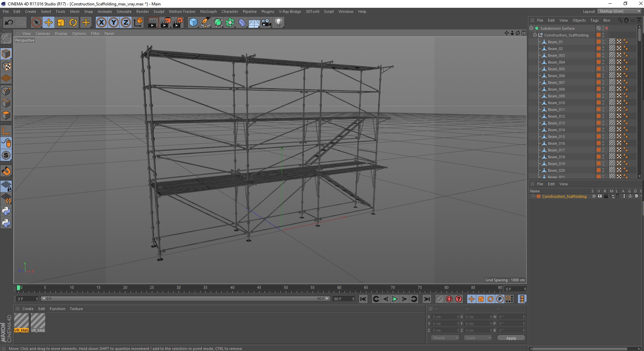
Task: Switch to Texture mode in left sidebar
Action: pyautogui.click(x=6, y=66)
